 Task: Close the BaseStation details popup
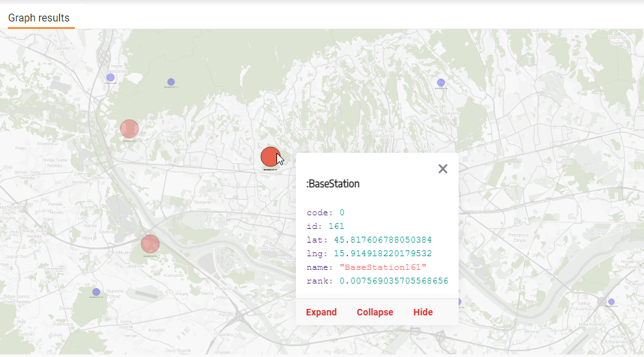(443, 169)
